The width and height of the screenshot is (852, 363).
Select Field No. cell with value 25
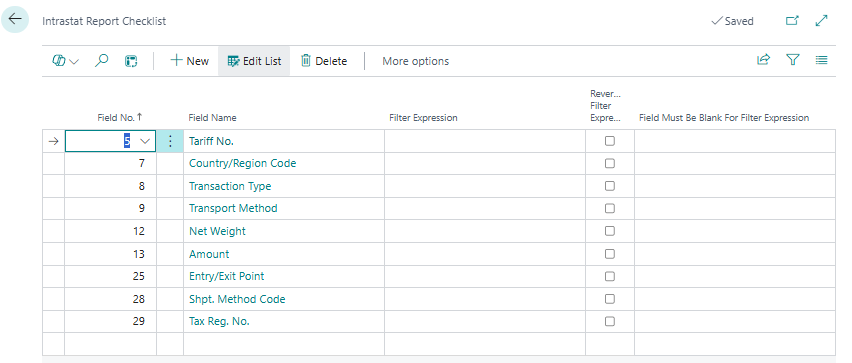(x=110, y=277)
